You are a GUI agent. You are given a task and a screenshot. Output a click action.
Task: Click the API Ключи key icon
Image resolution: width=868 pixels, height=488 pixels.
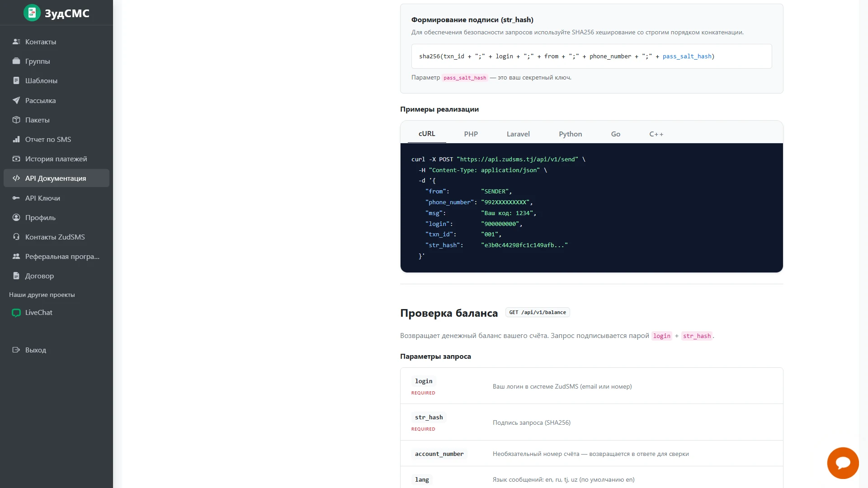(16, 198)
